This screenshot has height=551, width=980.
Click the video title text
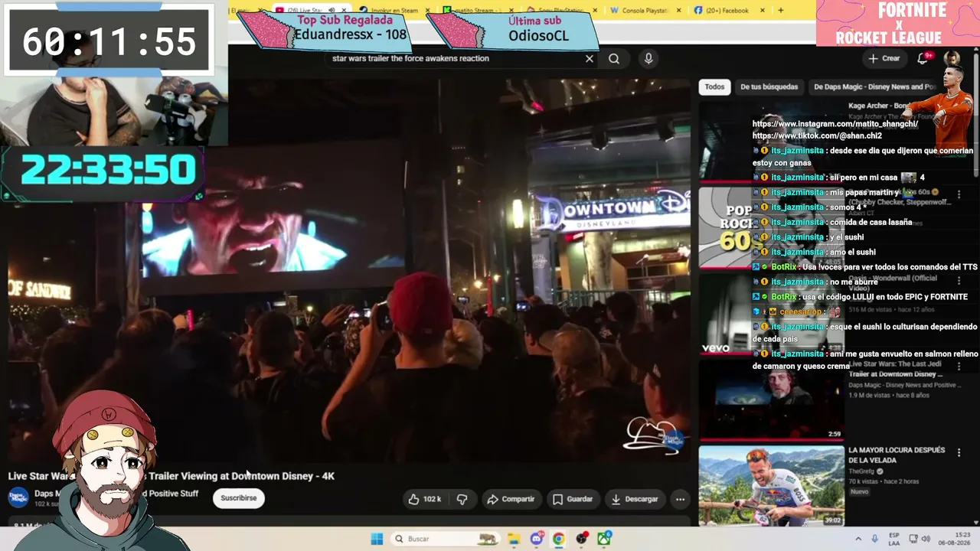click(x=171, y=476)
